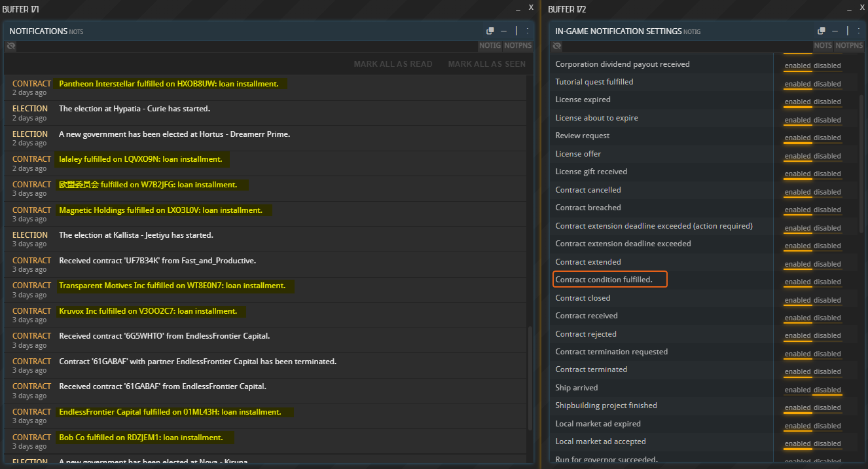The height and width of the screenshot is (469, 868).
Task: Split the Notifications tile vertically
Action: (516, 31)
